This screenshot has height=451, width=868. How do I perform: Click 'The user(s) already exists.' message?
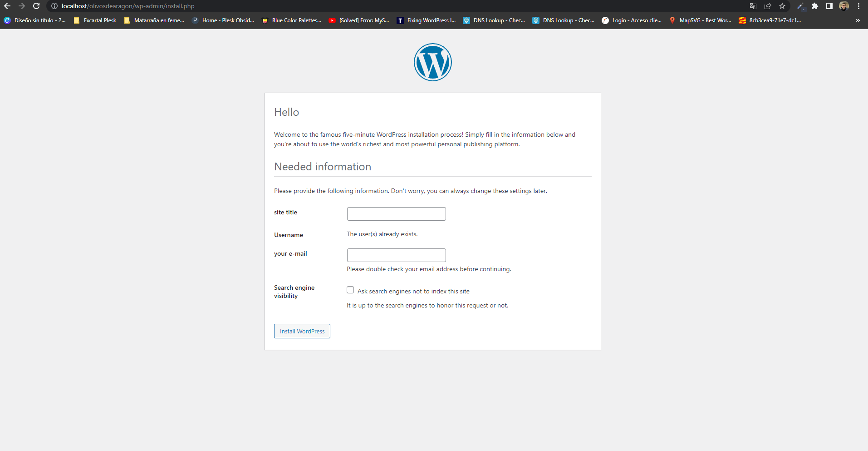(382, 234)
